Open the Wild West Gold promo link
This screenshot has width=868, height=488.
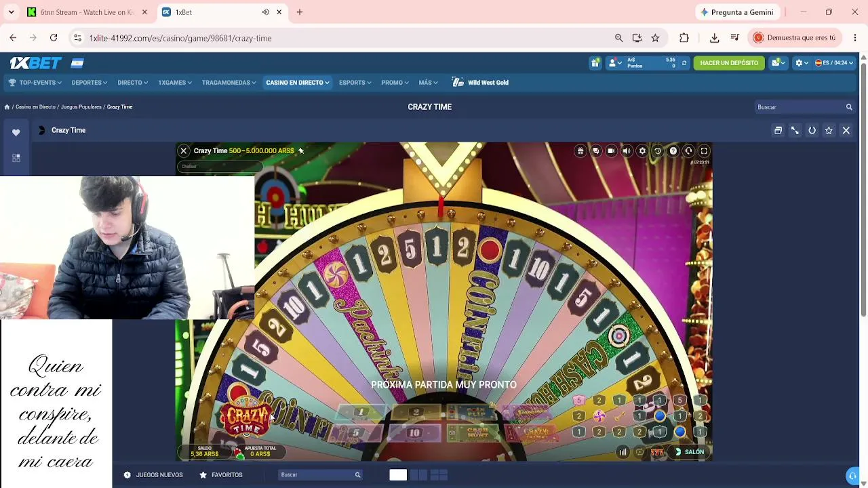pyautogui.click(x=480, y=83)
